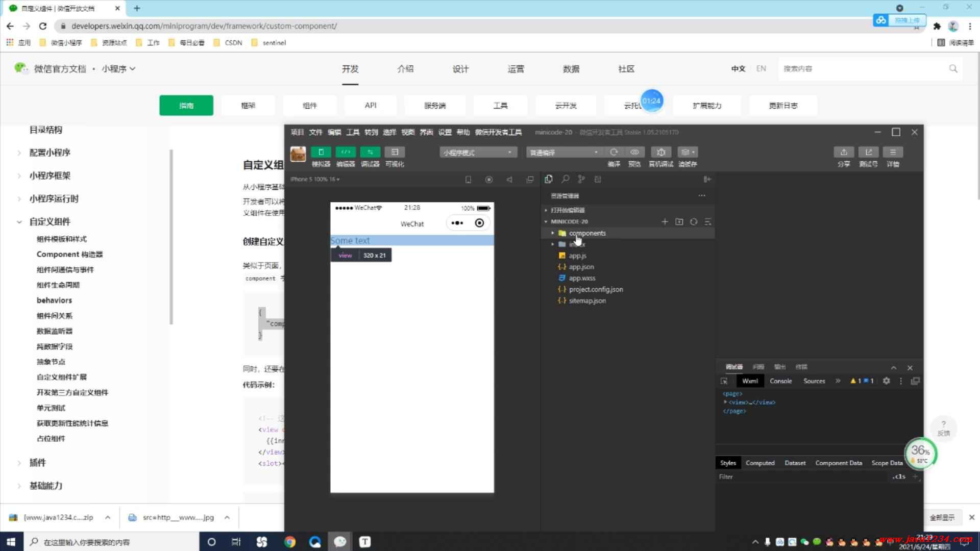Click the simulator detach window icon
The image size is (980, 551).
[530, 180]
